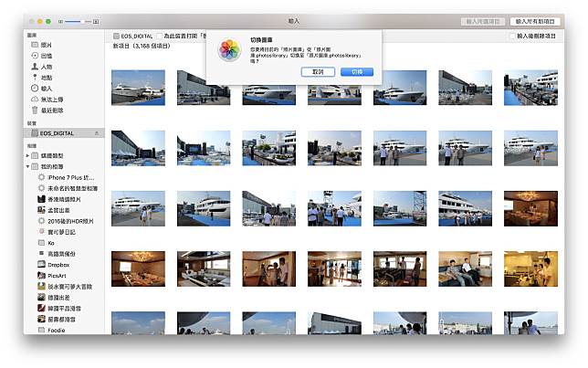The image size is (588, 368).
Task: Select 人物 (People) in the sidebar
Action: (x=46, y=66)
